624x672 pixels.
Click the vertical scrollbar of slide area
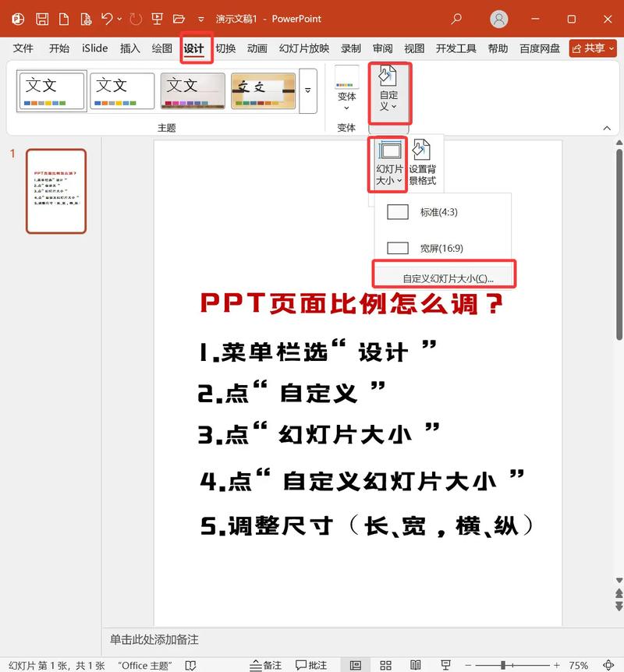coord(619,244)
